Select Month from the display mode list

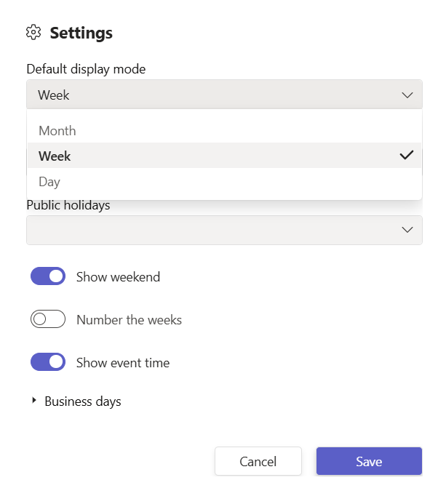coord(57,131)
